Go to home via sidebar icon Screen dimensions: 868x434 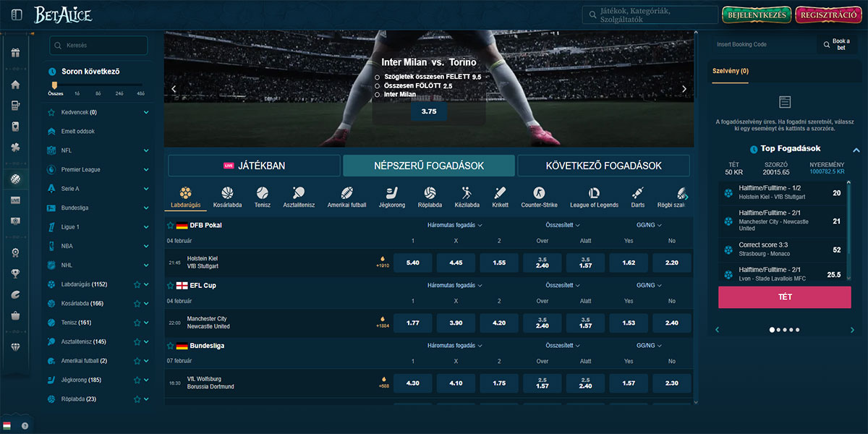coord(15,85)
